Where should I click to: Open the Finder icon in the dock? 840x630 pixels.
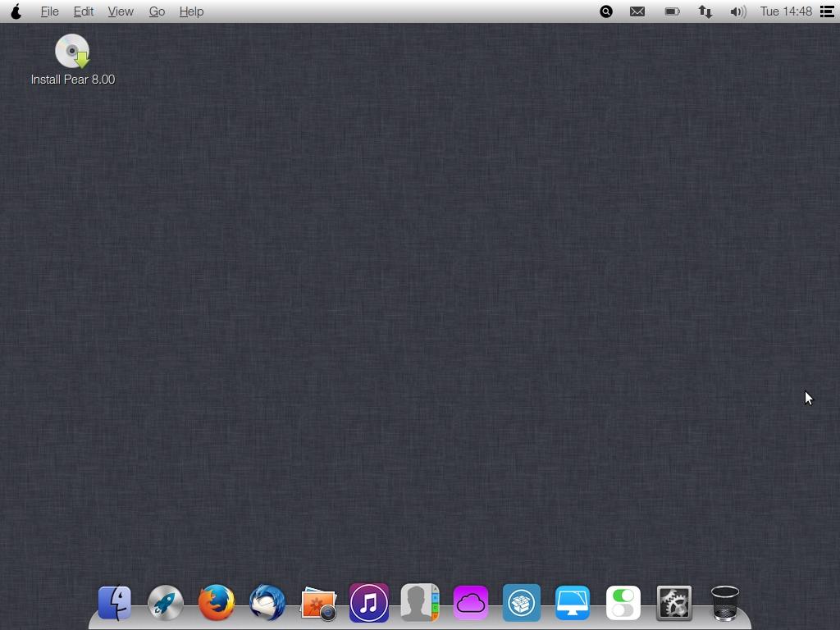point(115,603)
